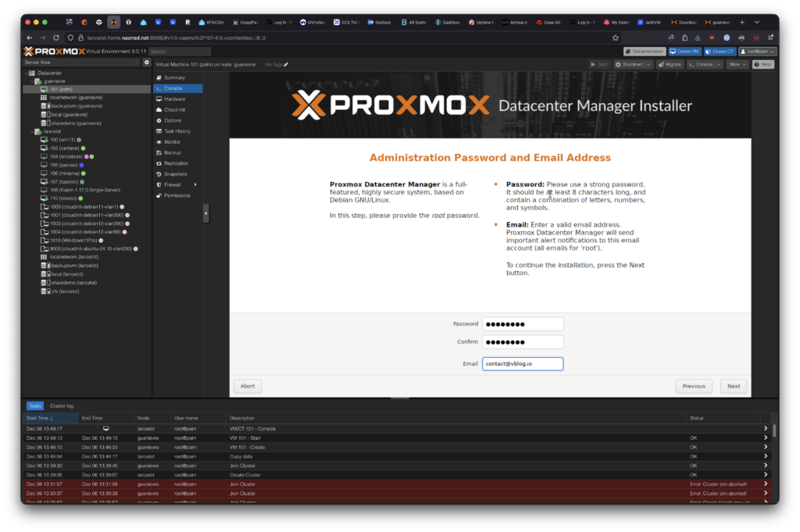
Task: Open the Cloud-Init section
Action: 175,110
